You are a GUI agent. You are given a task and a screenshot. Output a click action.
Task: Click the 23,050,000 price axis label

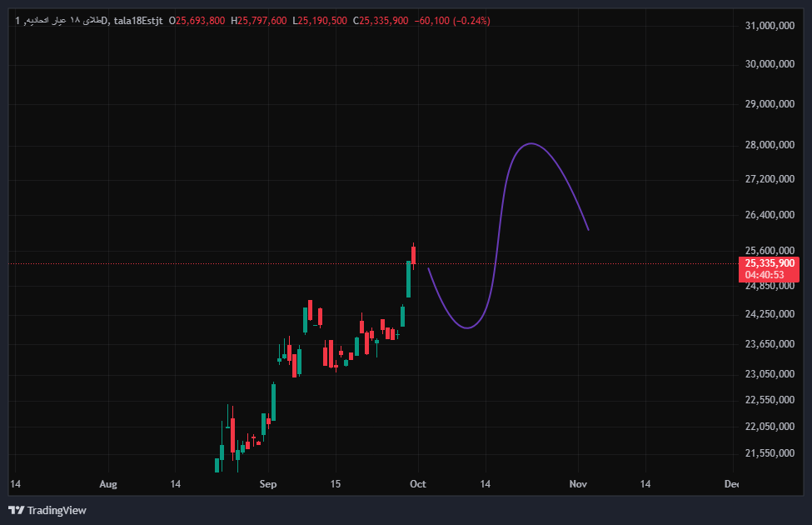click(770, 374)
